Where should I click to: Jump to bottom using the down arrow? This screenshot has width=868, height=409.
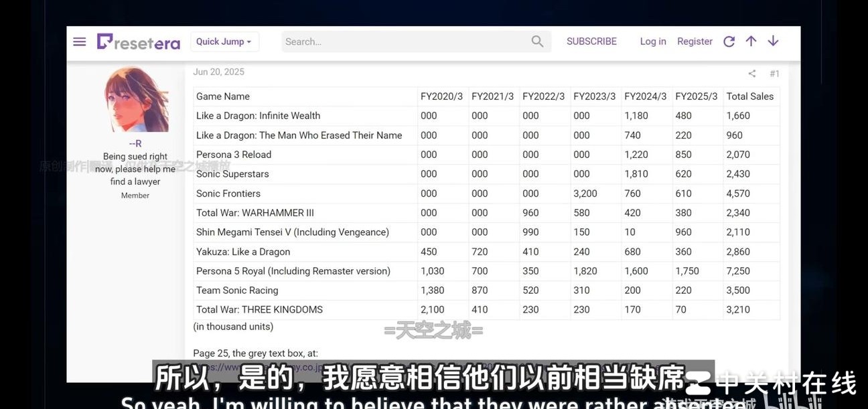click(773, 41)
